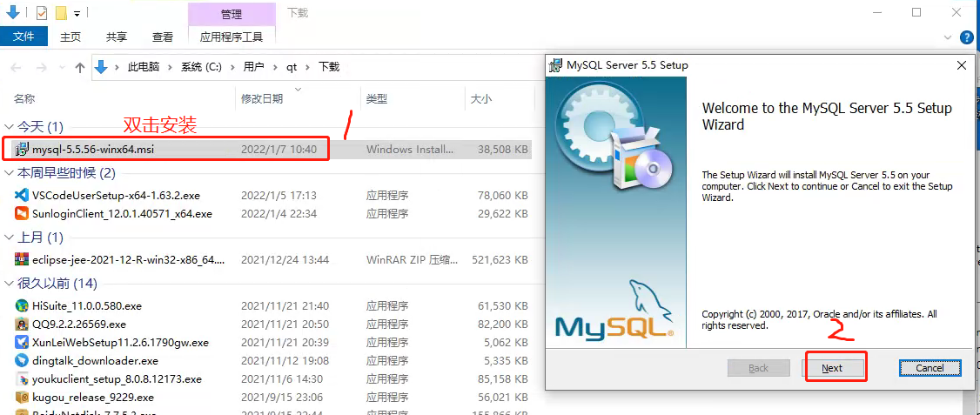Select the 管理 contextual tab
This screenshot has height=415, width=980.
(x=232, y=14)
